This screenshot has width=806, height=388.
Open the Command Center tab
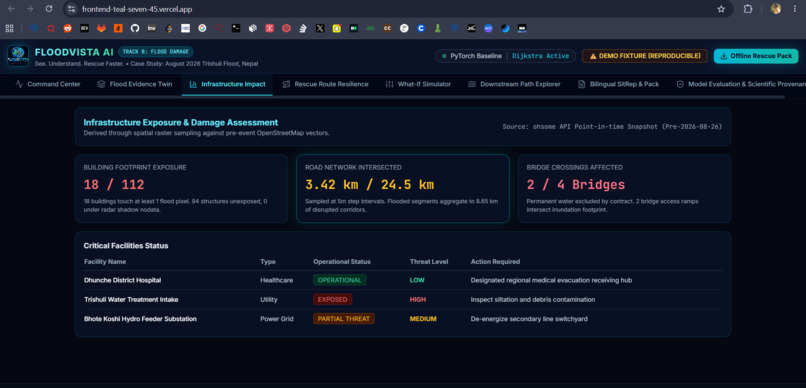[48, 84]
